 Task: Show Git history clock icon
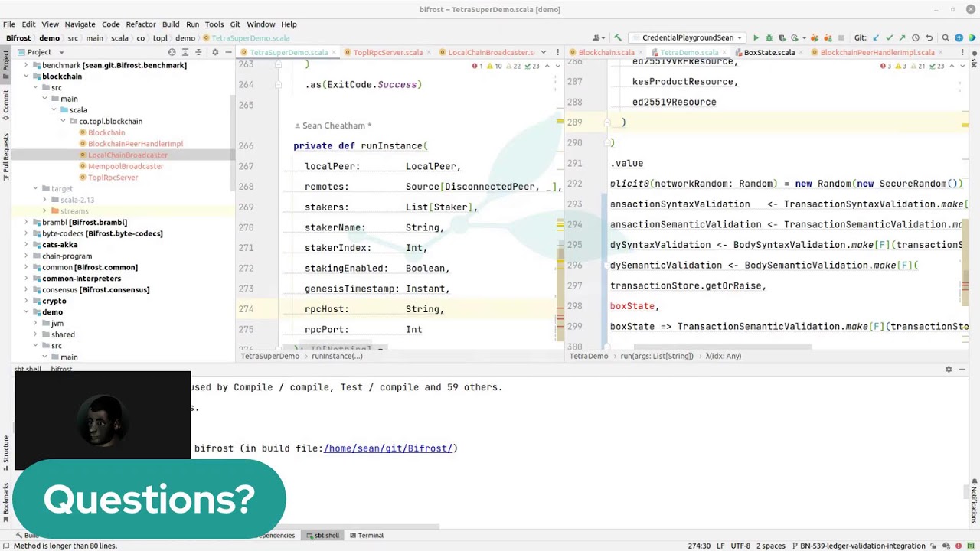(x=916, y=37)
